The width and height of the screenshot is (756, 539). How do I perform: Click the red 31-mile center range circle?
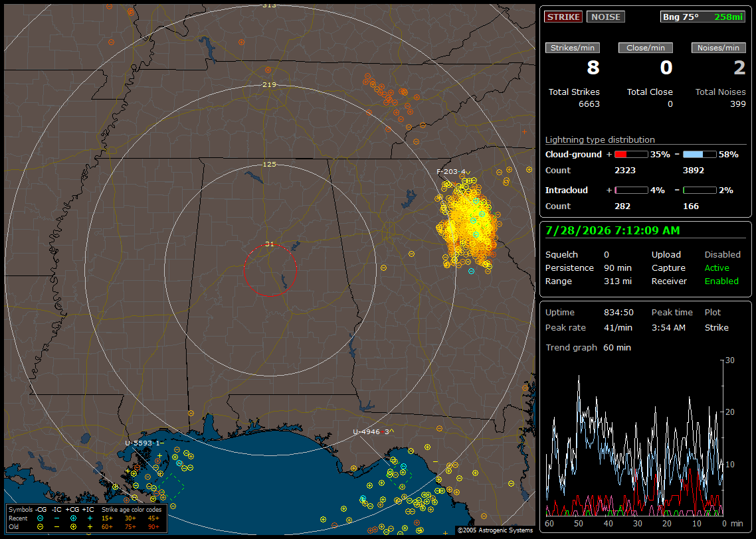270,270
